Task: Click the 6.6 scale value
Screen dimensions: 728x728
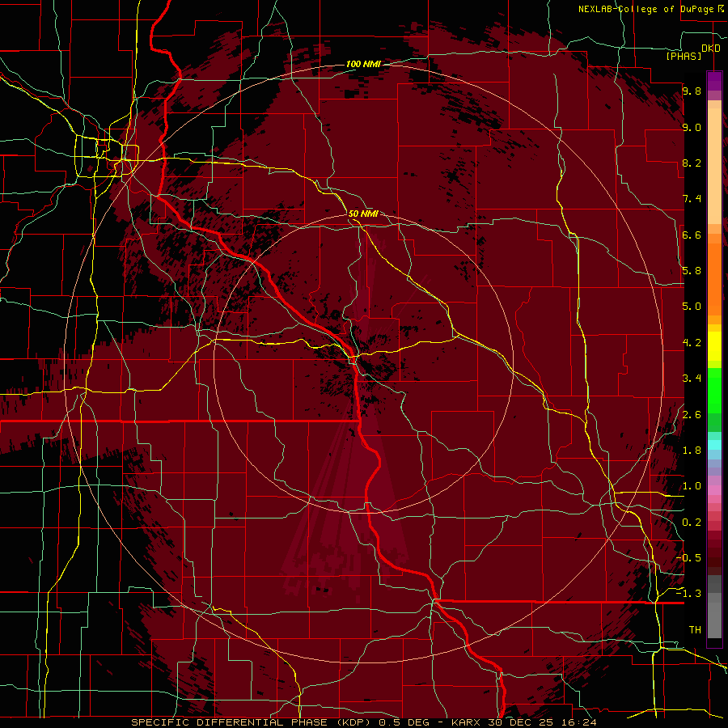Action: 692,235
